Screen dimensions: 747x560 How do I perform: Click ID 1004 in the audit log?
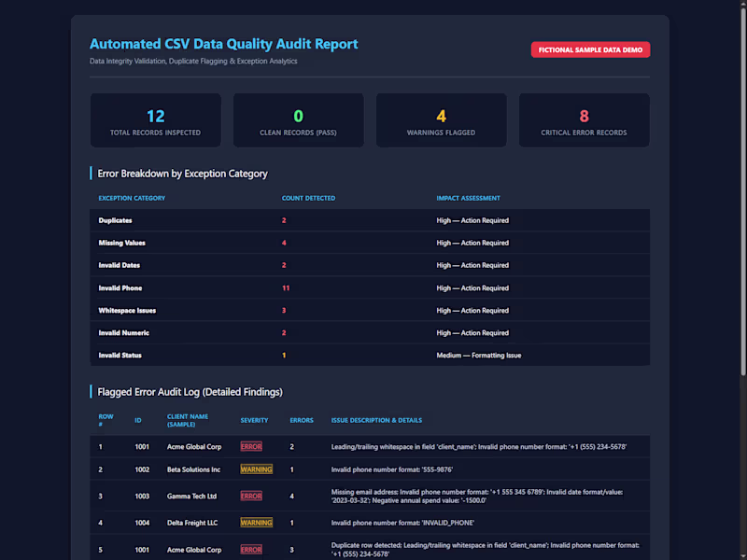pyautogui.click(x=142, y=523)
